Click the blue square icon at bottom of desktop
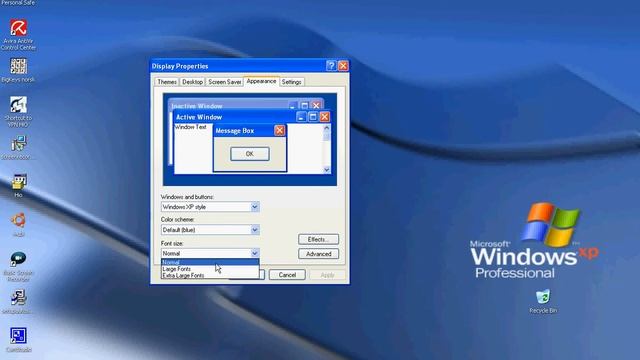The width and height of the screenshot is (640, 360). tap(18, 336)
